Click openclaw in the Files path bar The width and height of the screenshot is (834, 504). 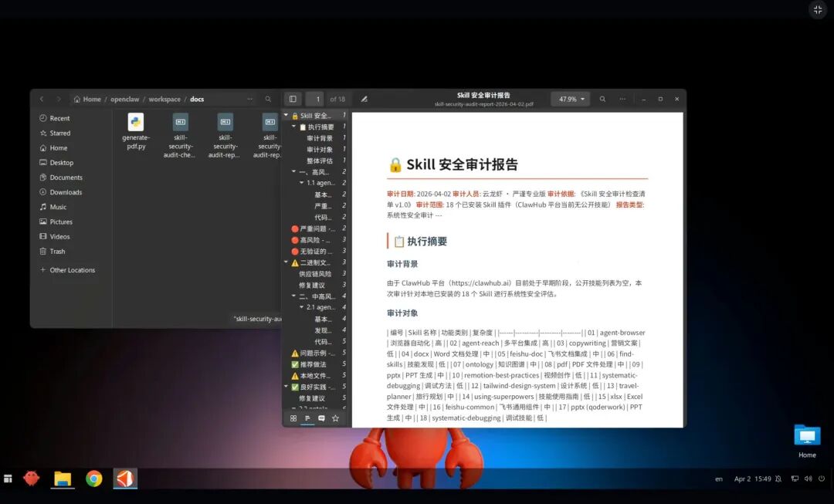[124, 99]
